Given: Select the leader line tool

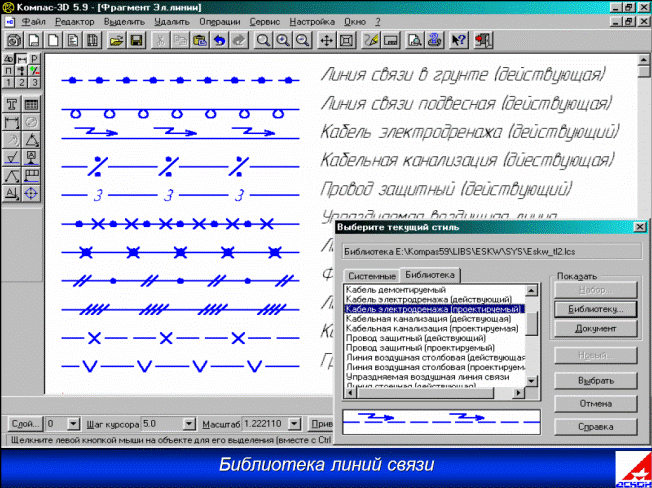Looking at the screenshot, I should coord(12,176).
